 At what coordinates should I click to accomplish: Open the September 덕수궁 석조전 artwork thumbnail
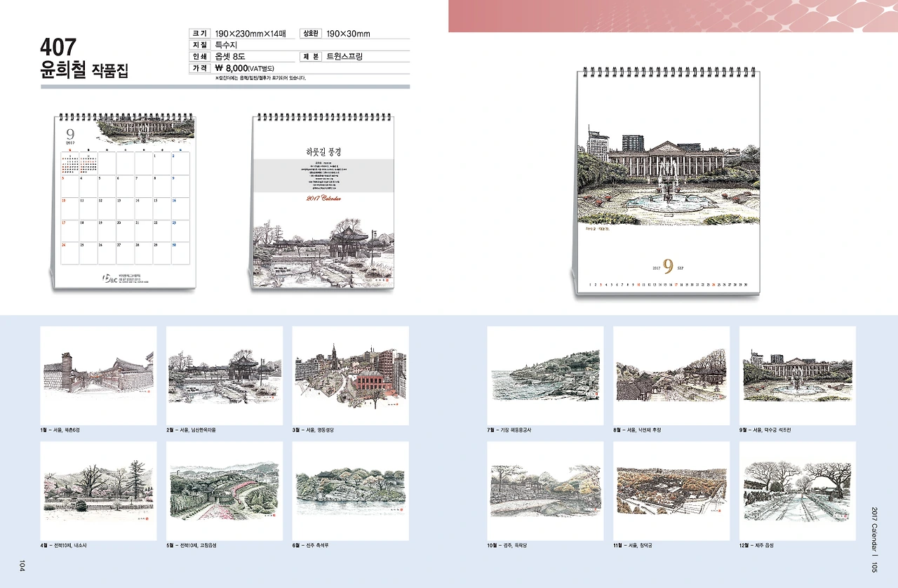tap(798, 375)
